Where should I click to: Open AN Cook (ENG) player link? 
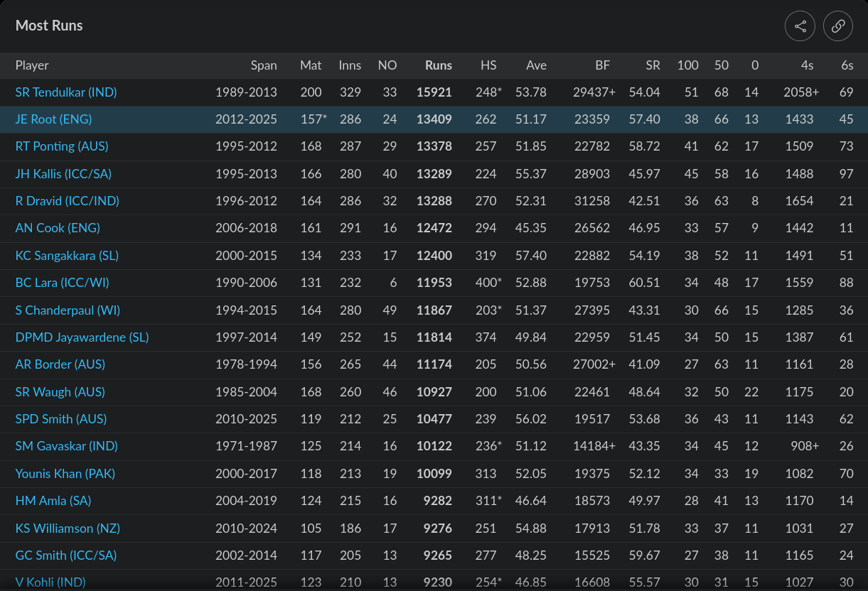(x=58, y=228)
